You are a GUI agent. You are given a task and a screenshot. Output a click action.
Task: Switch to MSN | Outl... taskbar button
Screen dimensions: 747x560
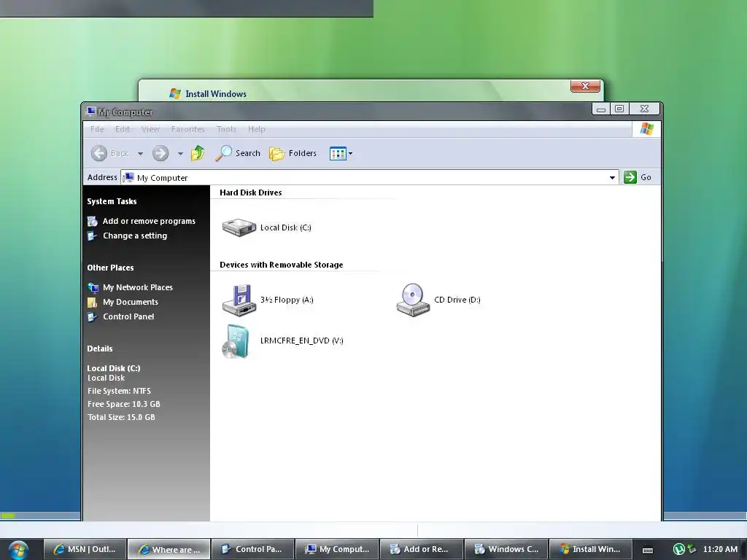click(85, 549)
